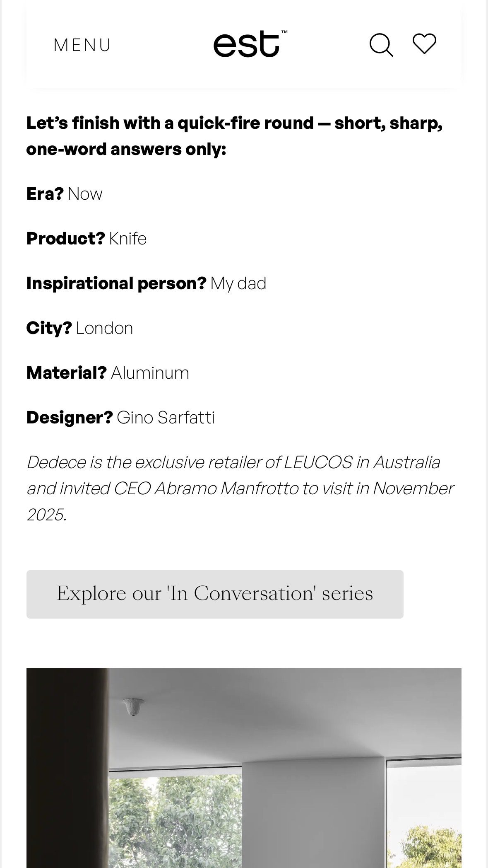This screenshot has width=488, height=868.
Task: Click the white column in the photo
Action: tap(314, 812)
